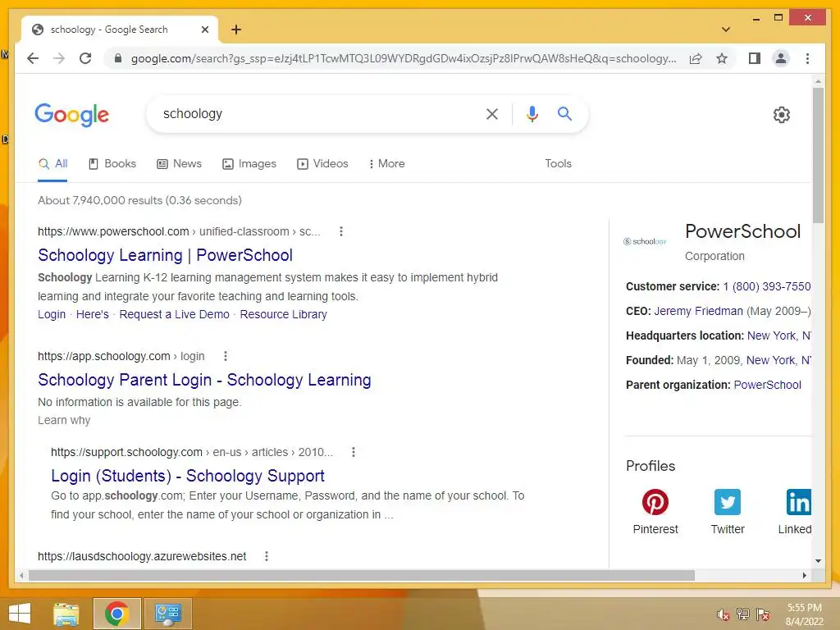Open the LinkedIn profile icon
The image size is (840, 630).
click(798, 502)
